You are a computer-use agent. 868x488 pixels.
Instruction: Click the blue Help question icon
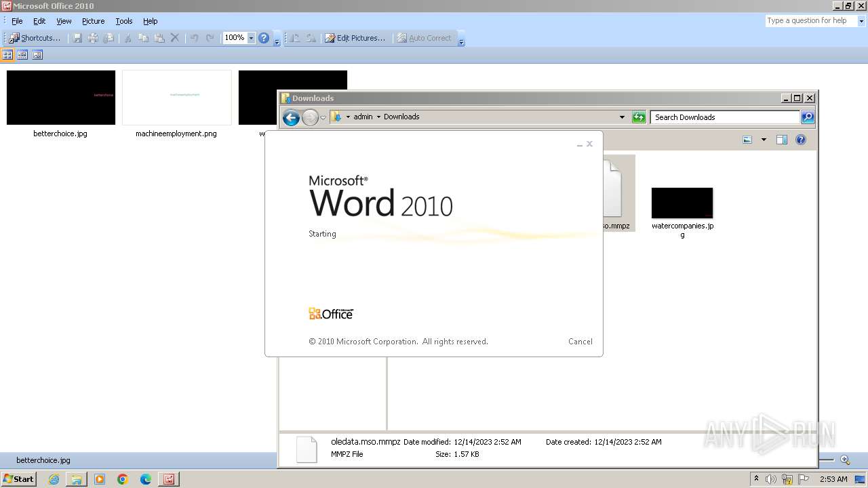[264, 38]
